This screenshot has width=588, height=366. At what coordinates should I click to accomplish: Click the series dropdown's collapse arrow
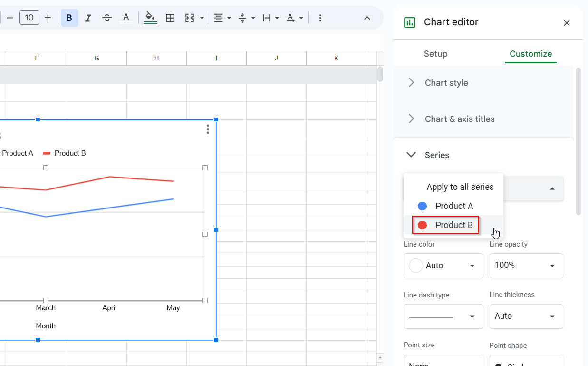(x=552, y=189)
